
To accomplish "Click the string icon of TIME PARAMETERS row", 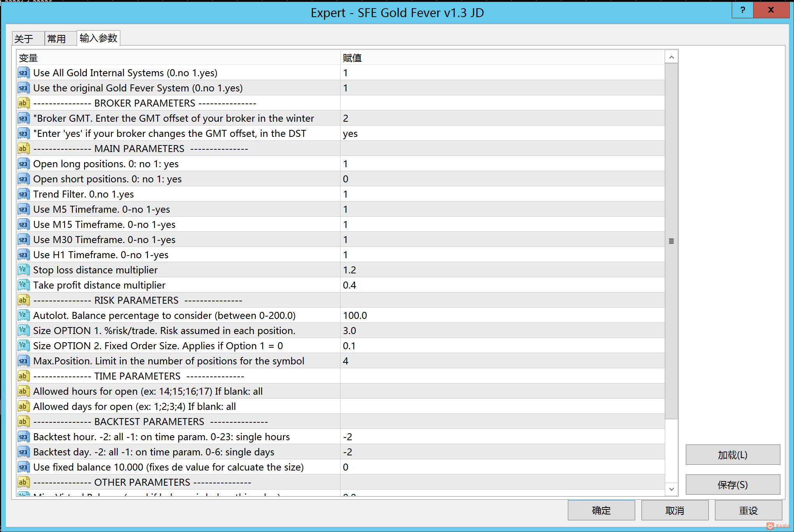I will [x=23, y=376].
